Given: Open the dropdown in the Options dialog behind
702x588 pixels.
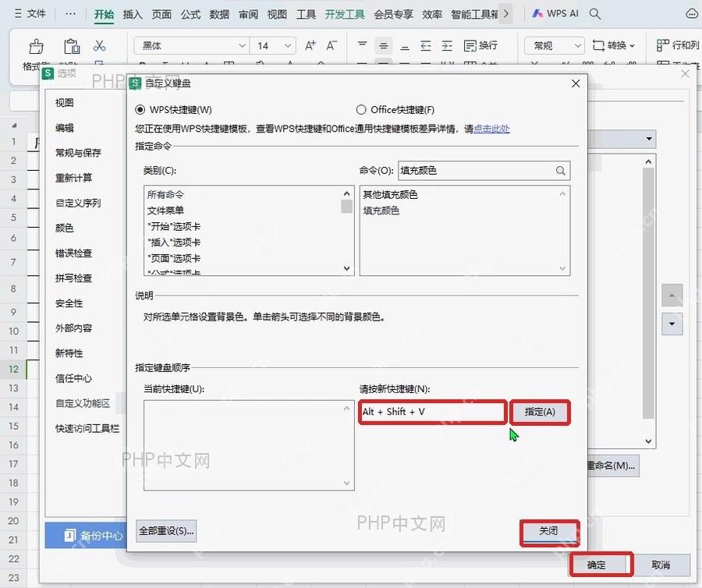Looking at the screenshot, I should tap(649, 139).
